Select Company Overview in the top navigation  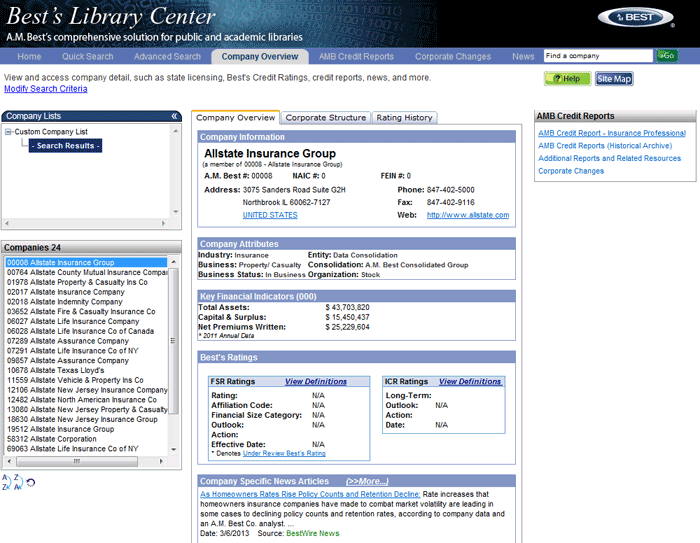coord(260,56)
